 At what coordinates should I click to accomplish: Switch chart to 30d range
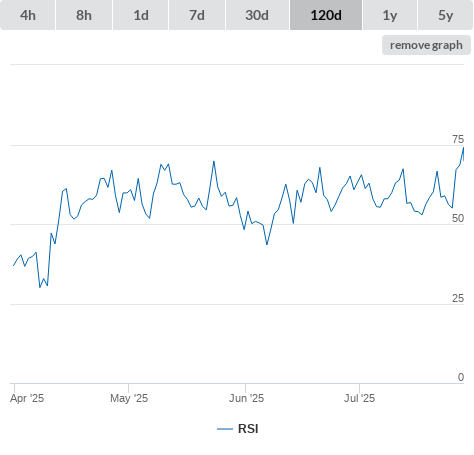pos(257,15)
